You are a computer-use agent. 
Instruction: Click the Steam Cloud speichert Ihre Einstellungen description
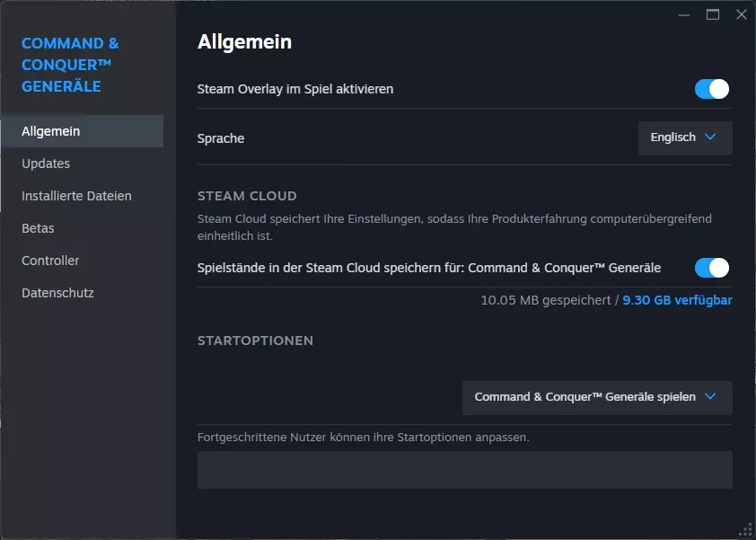pyautogui.click(x=454, y=227)
